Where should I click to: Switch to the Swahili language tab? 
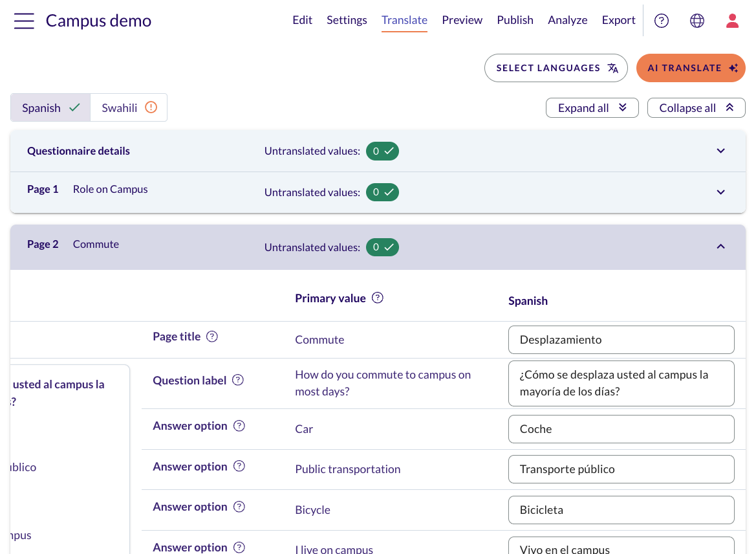click(x=128, y=107)
